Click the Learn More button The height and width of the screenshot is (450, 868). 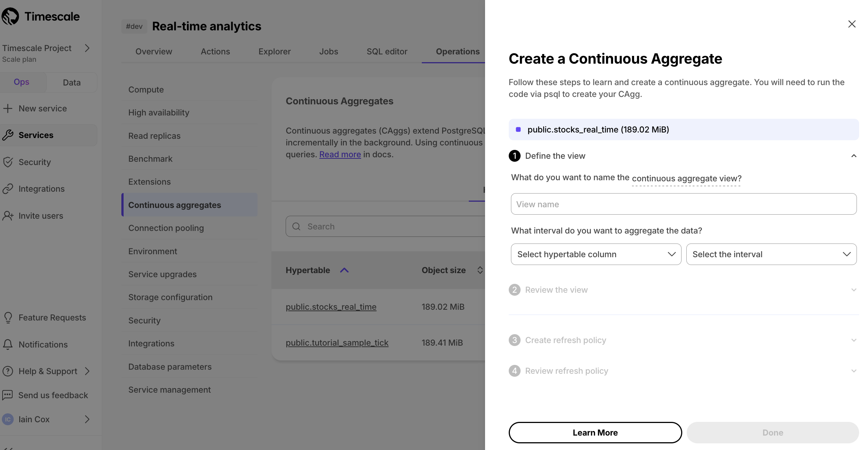click(595, 433)
